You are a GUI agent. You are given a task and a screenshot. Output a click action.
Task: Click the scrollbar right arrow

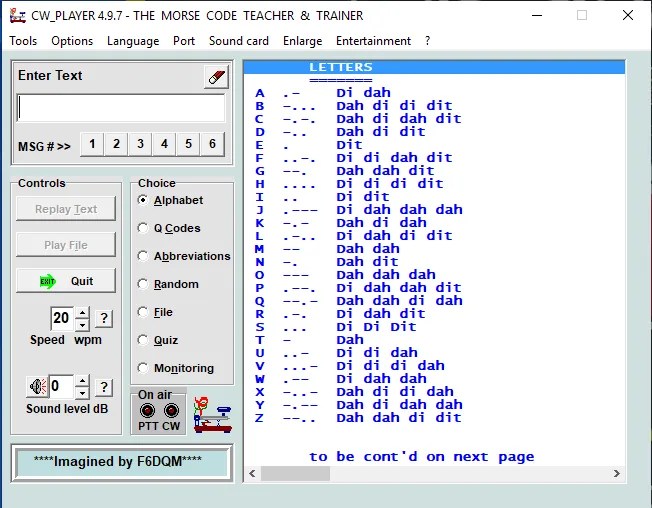tap(617, 473)
